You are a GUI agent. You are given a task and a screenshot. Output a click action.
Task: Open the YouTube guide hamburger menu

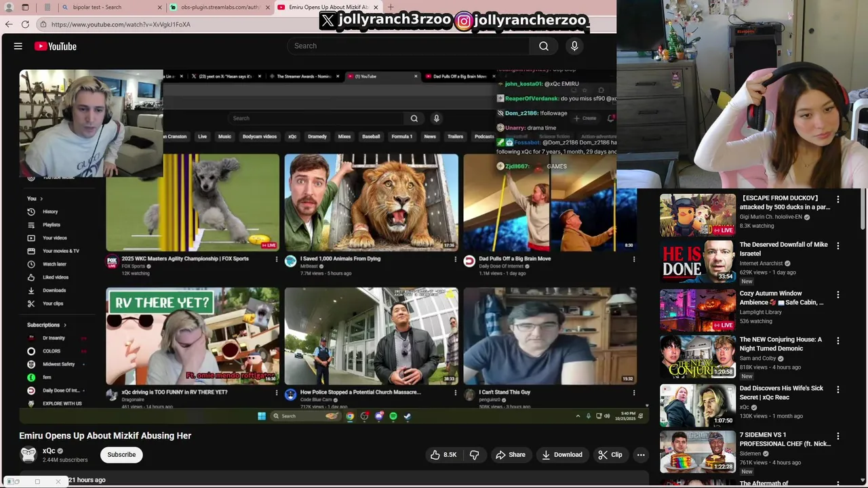pyautogui.click(x=18, y=46)
